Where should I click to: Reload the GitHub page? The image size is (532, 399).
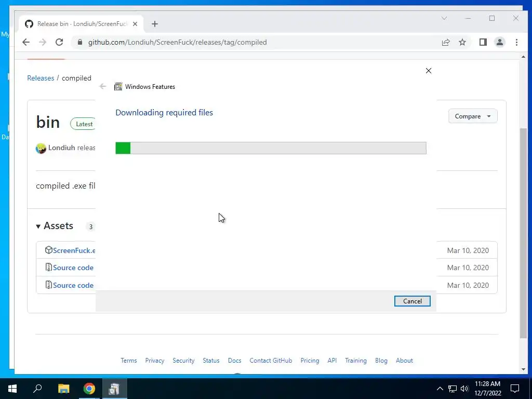[59, 42]
